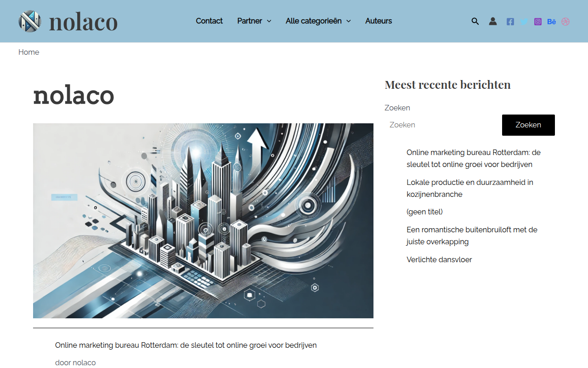Click the Meest recente berichten heading
This screenshot has height=368, width=588.
[x=447, y=85]
